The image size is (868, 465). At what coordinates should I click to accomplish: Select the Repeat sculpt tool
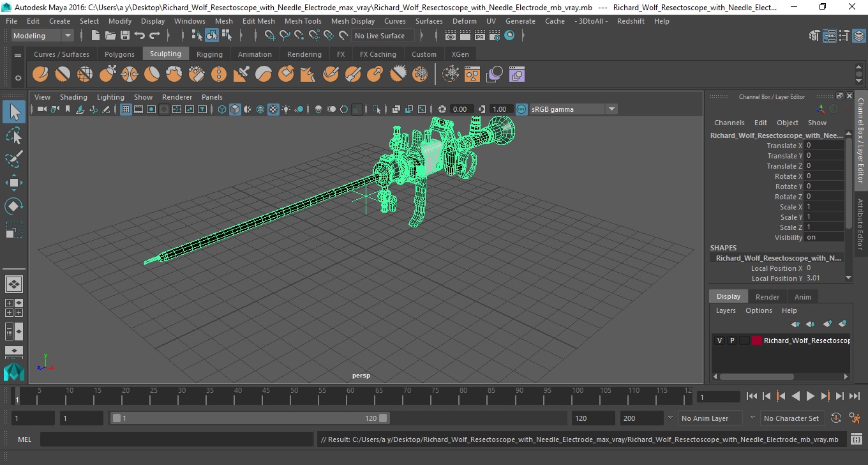pyautogui.click(x=219, y=75)
